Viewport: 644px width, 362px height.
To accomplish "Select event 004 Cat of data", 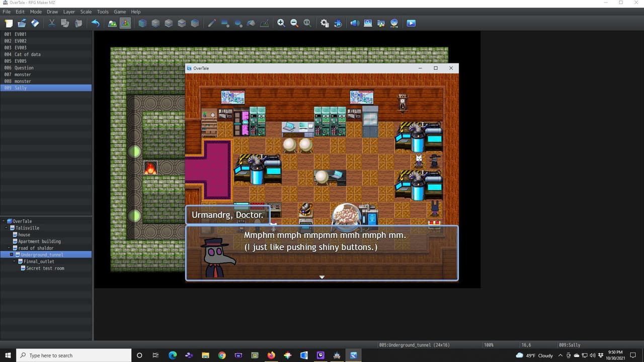I will coord(46,54).
